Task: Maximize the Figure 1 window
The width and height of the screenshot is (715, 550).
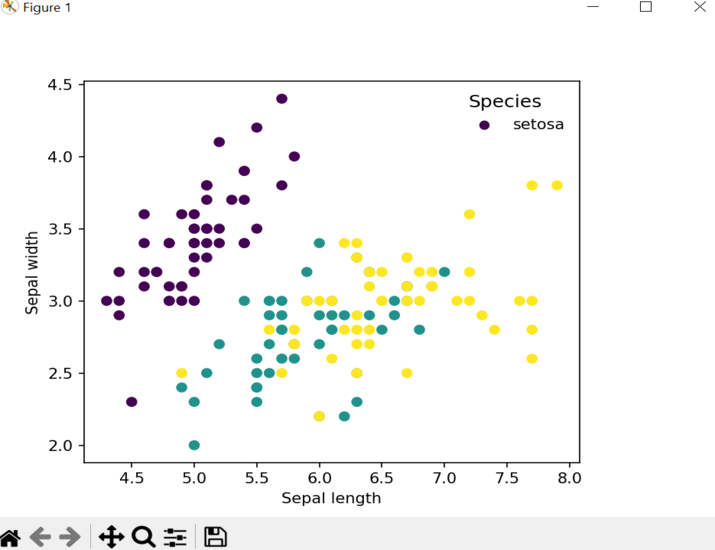Action: [645, 7]
